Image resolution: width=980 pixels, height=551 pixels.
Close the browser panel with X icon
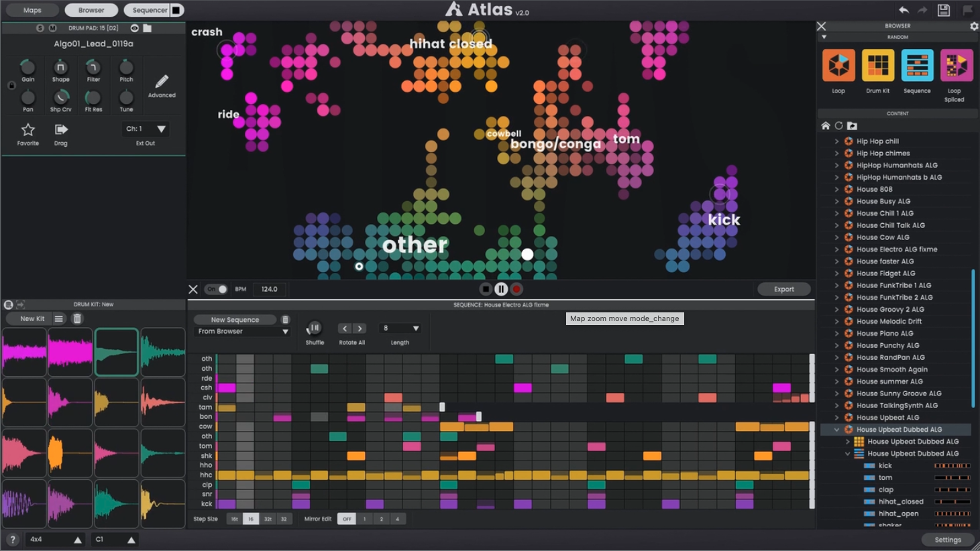point(822,26)
